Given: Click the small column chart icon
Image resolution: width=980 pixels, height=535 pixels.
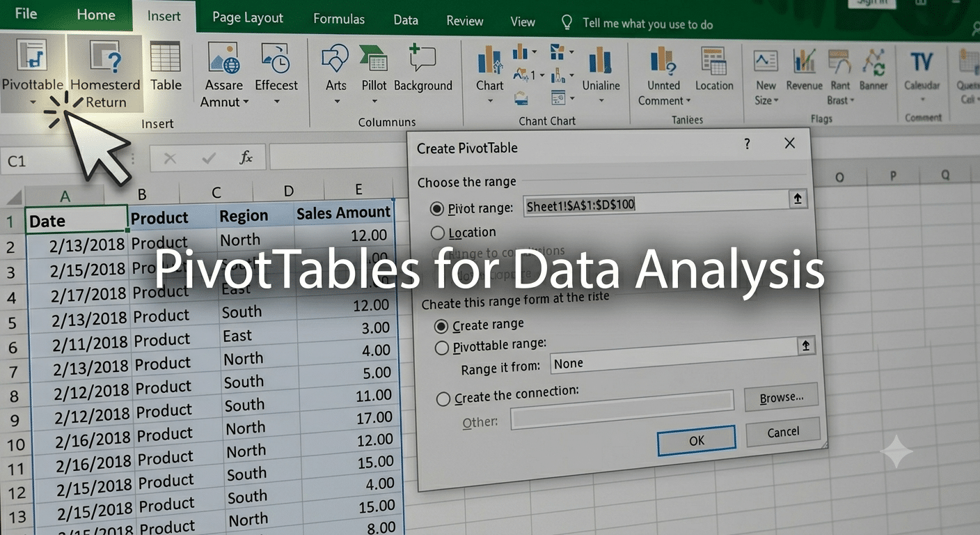Looking at the screenshot, I should coord(521,52).
